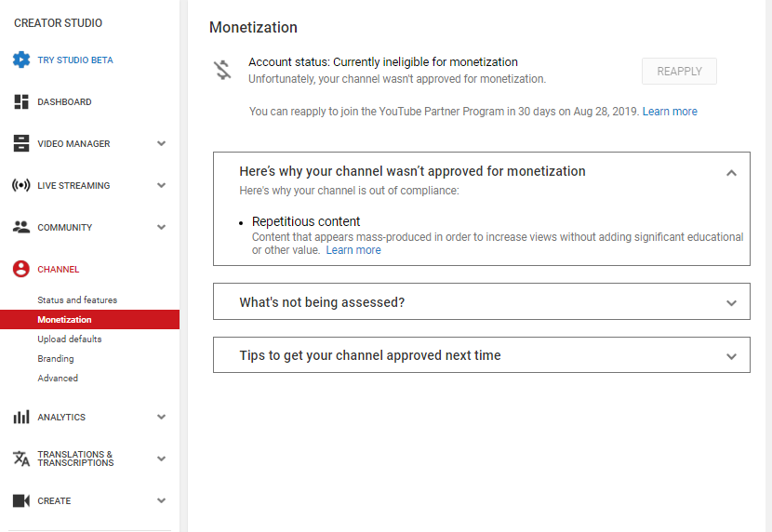The width and height of the screenshot is (772, 532).
Task: Select the Community label
Action: 65,227
